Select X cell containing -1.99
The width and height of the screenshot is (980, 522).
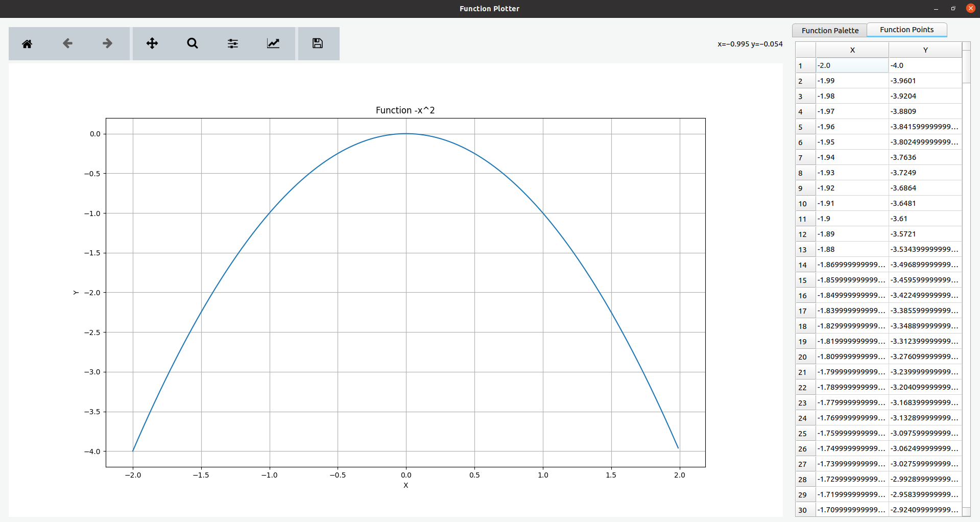tap(852, 81)
